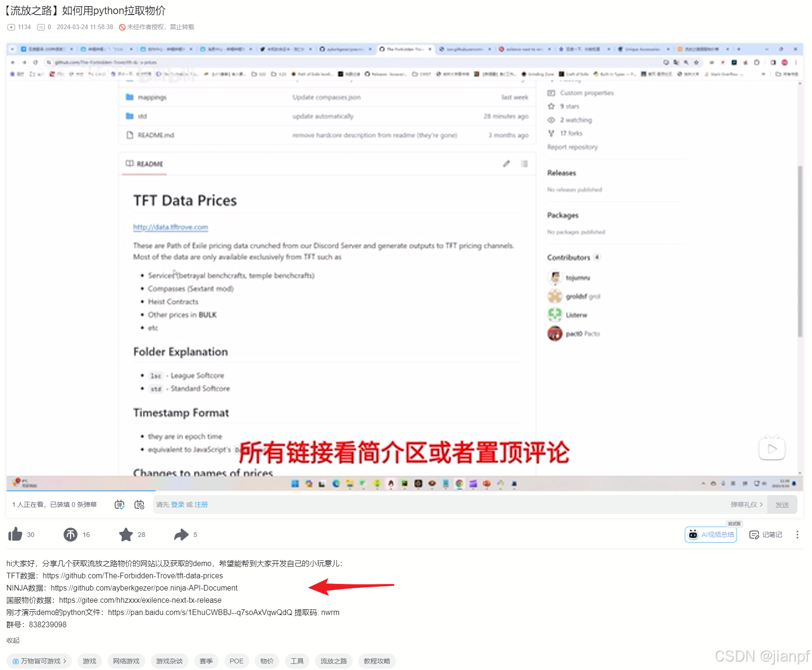Image resolution: width=812 pixels, height=670 pixels.
Task: Click the README outline list icon
Action: click(x=525, y=164)
